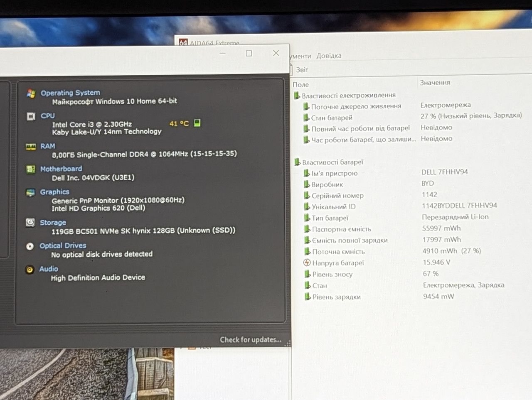Click the icon beside Унікальний ID
Viewport: 532px width, 400px height.
click(x=307, y=206)
